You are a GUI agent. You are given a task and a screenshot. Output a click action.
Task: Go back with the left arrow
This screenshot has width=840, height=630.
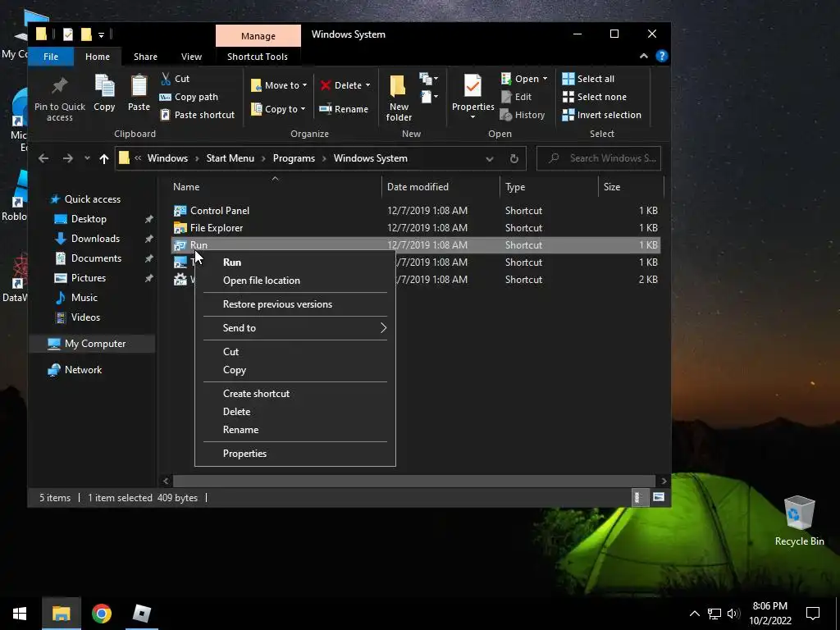click(x=44, y=158)
